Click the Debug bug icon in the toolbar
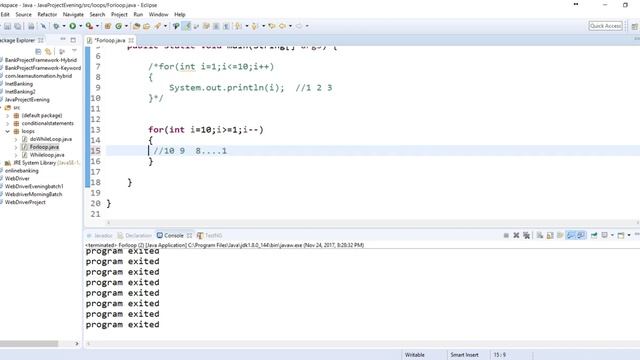 [56, 26]
